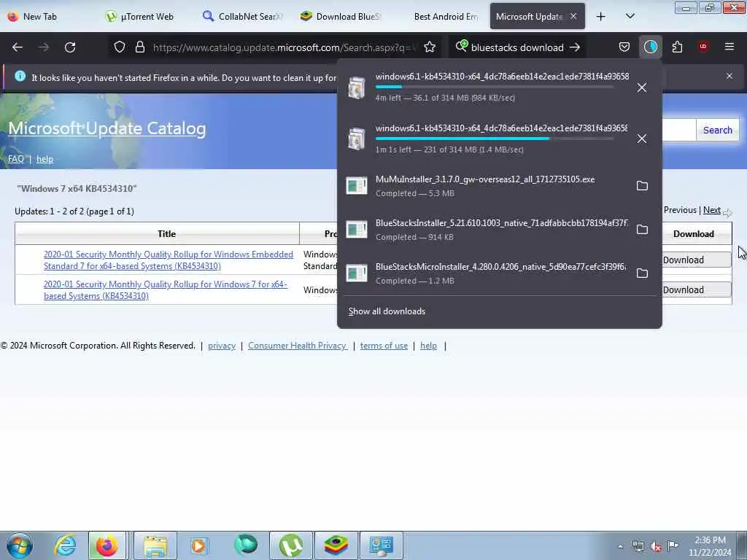
Task: Show MuMuInstaller file in its folder
Action: coord(642,186)
